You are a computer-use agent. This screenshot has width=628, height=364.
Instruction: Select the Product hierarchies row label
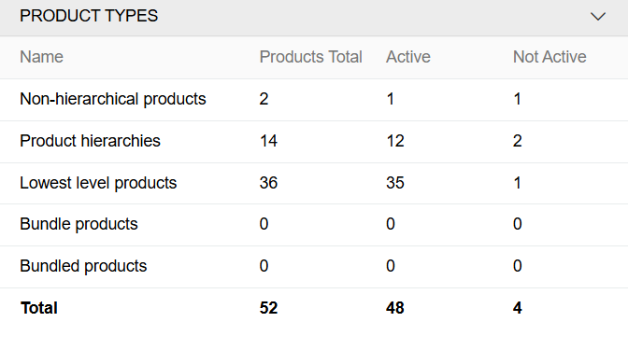click(90, 141)
